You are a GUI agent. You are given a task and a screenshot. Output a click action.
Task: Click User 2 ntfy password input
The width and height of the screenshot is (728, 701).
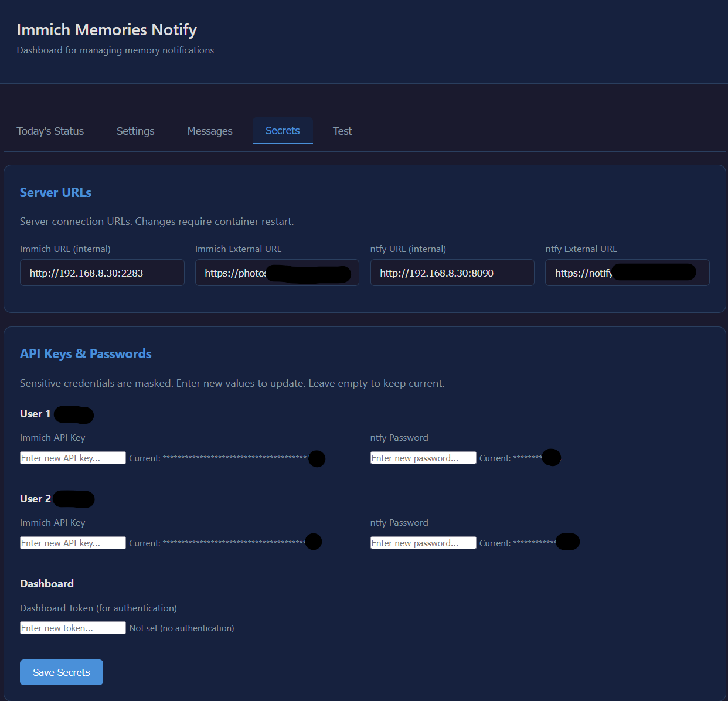tap(423, 543)
